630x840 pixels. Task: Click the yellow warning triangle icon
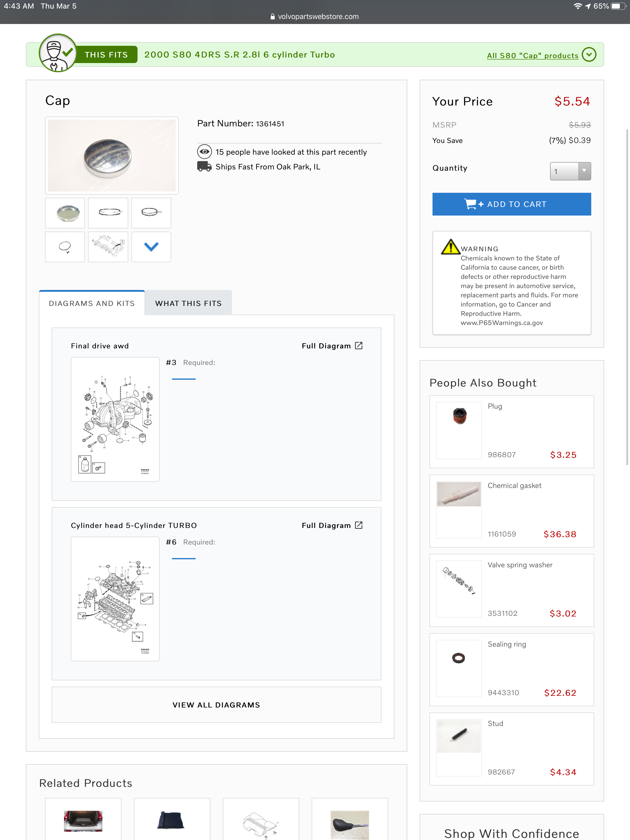(x=450, y=247)
